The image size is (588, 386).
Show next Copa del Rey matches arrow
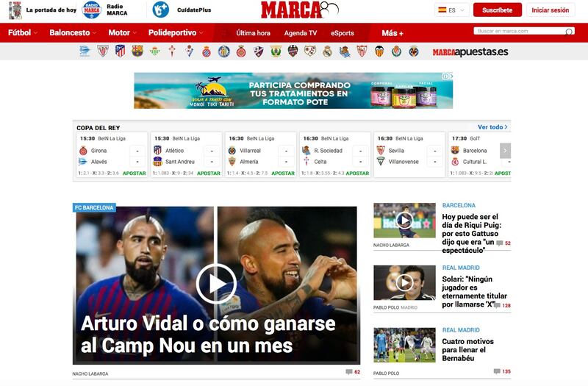505,151
